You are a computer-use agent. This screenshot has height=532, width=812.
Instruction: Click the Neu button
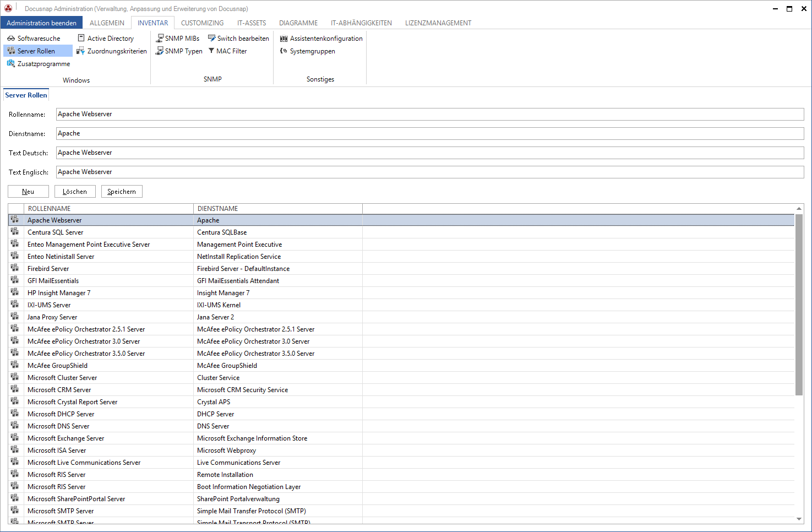point(28,192)
